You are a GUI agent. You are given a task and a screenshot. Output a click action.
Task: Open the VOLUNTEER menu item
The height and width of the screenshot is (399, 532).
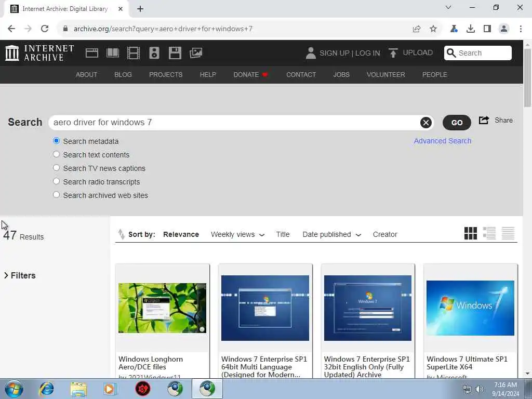tap(386, 75)
